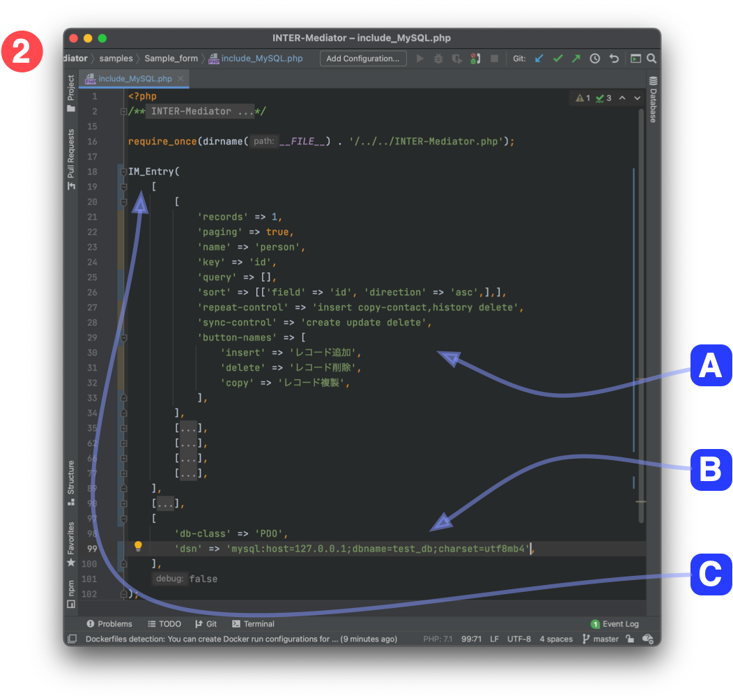The image size is (733, 700).
Task: Open the Pull Requests panel
Action: click(x=70, y=159)
